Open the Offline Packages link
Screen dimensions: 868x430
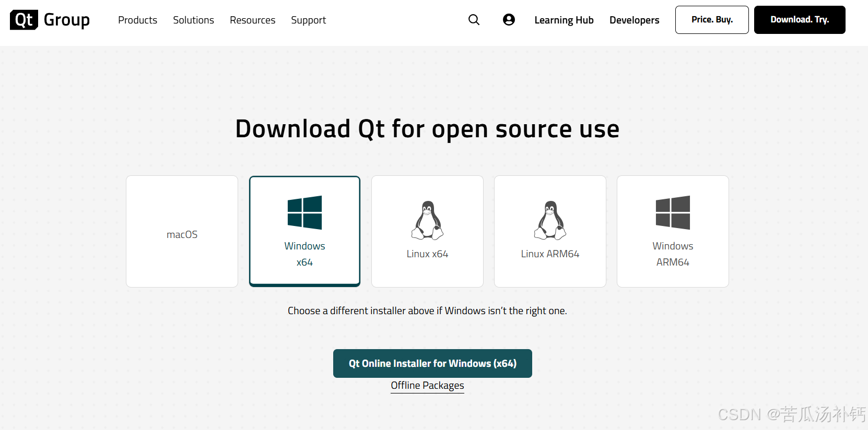427,386
